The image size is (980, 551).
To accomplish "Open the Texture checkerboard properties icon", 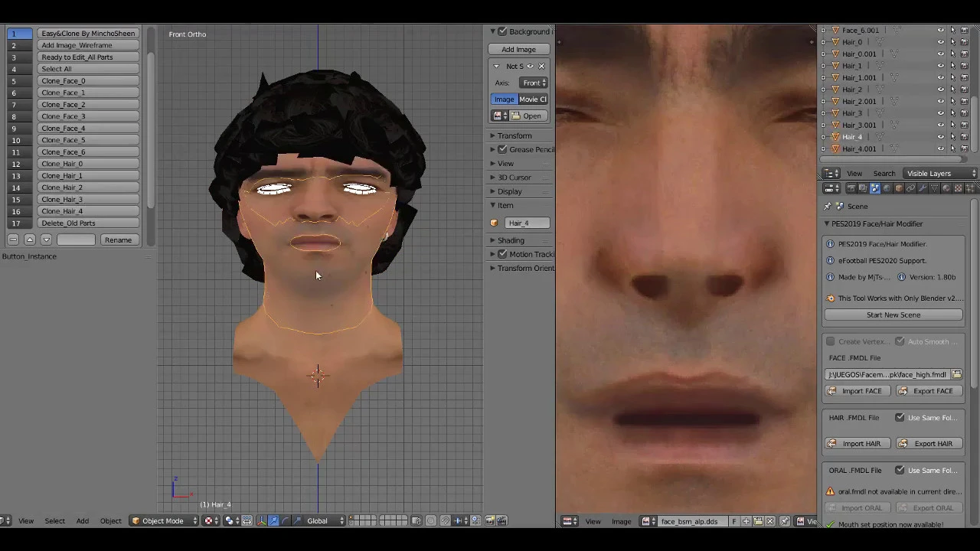I will [x=958, y=188].
